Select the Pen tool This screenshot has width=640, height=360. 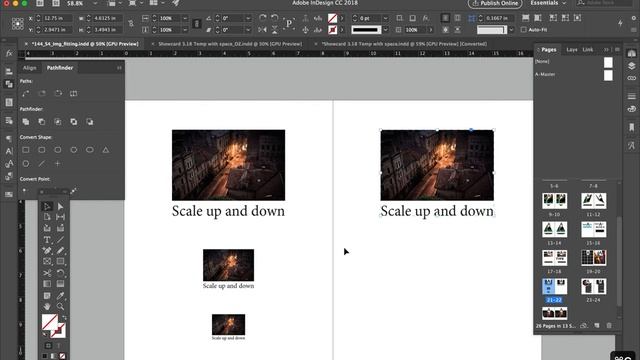(x=47, y=251)
